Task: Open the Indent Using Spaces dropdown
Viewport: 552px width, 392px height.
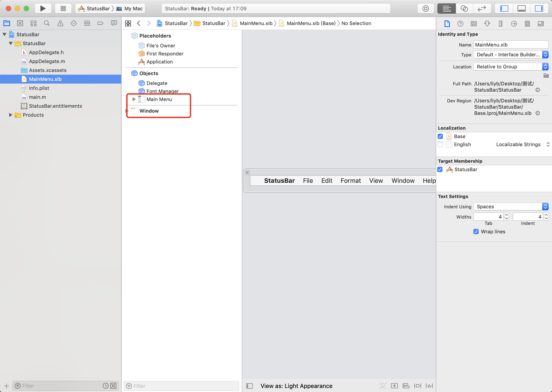Action: pos(511,207)
